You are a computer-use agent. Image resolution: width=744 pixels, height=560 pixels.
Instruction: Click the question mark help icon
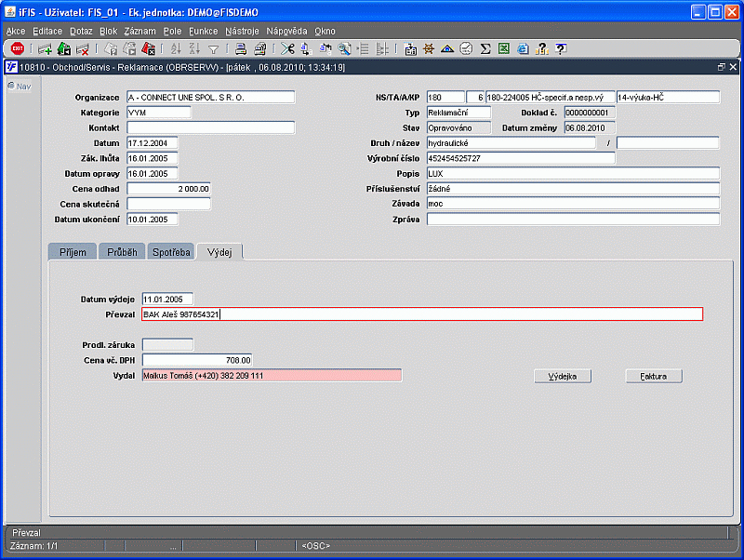(x=561, y=48)
